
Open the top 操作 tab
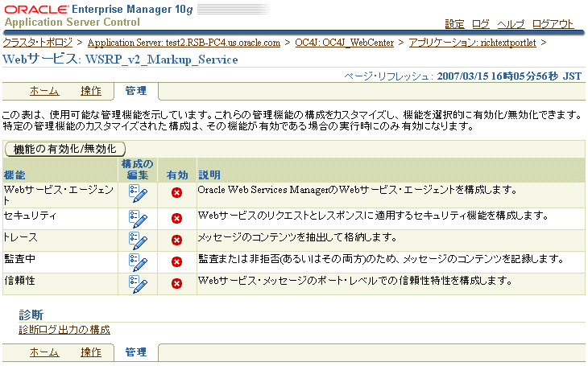point(91,91)
